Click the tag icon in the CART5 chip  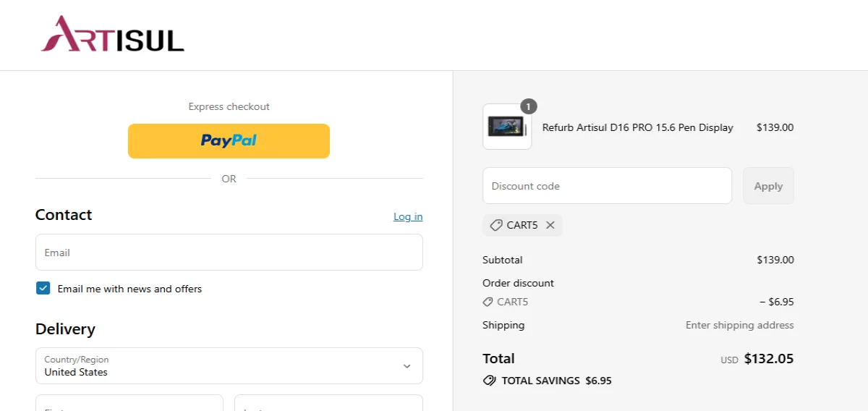pyautogui.click(x=495, y=225)
